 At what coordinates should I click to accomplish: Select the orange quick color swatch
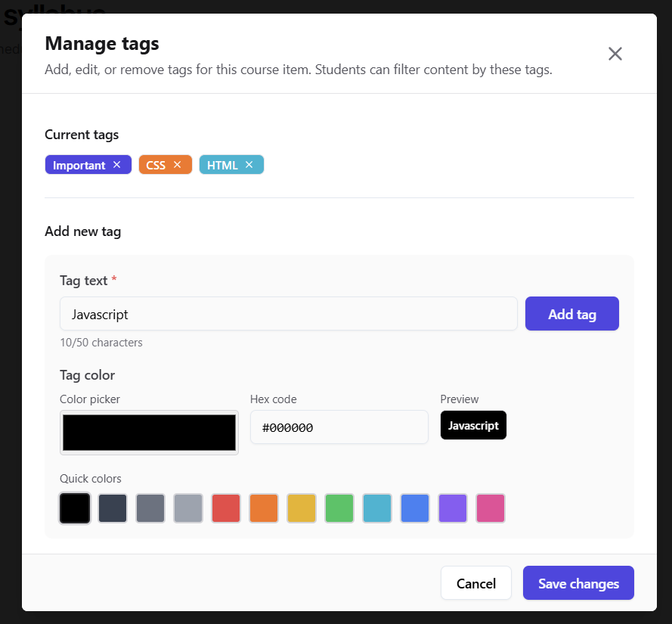coord(264,508)
